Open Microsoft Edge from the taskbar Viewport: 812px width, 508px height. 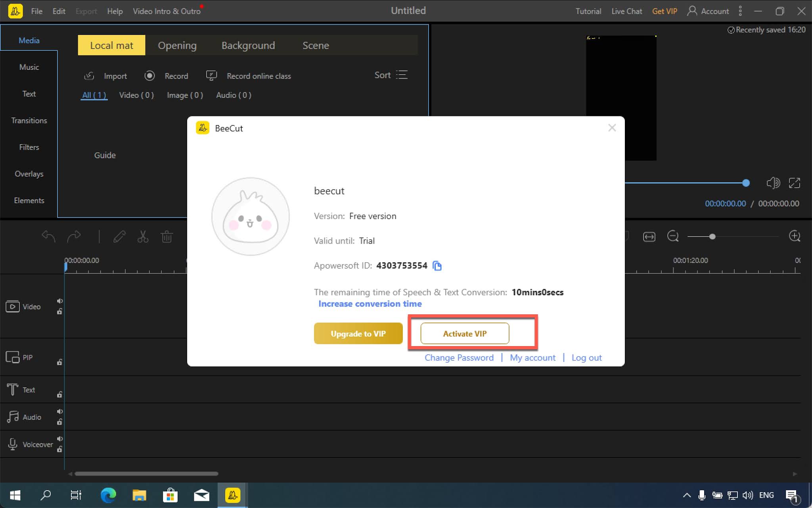(108, 495)
